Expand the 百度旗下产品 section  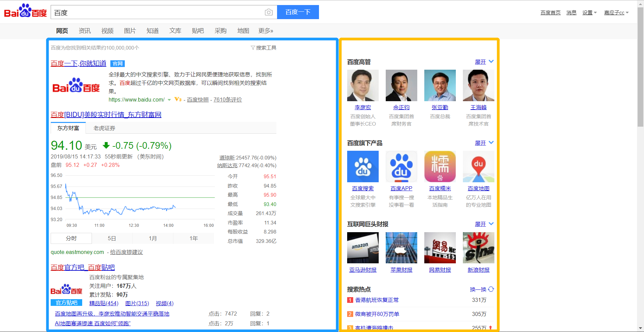click(484, 143)
